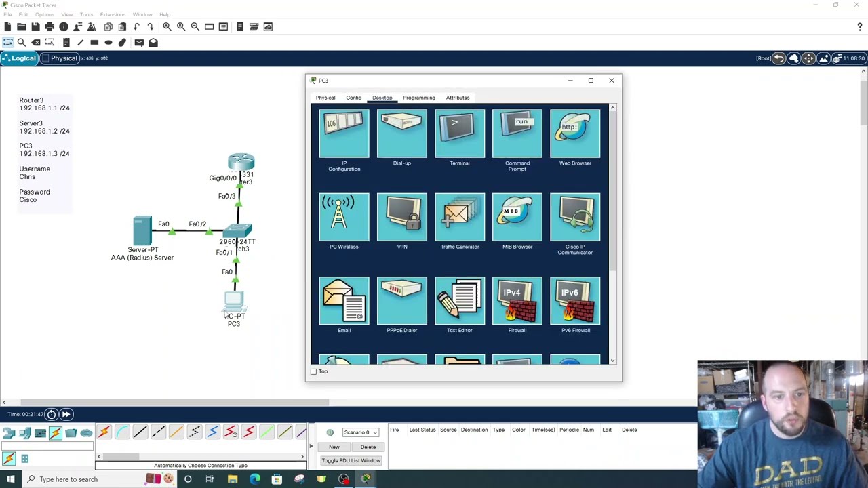
Task: Open the Terminal app icon
Action: click(x=460, y=134)
